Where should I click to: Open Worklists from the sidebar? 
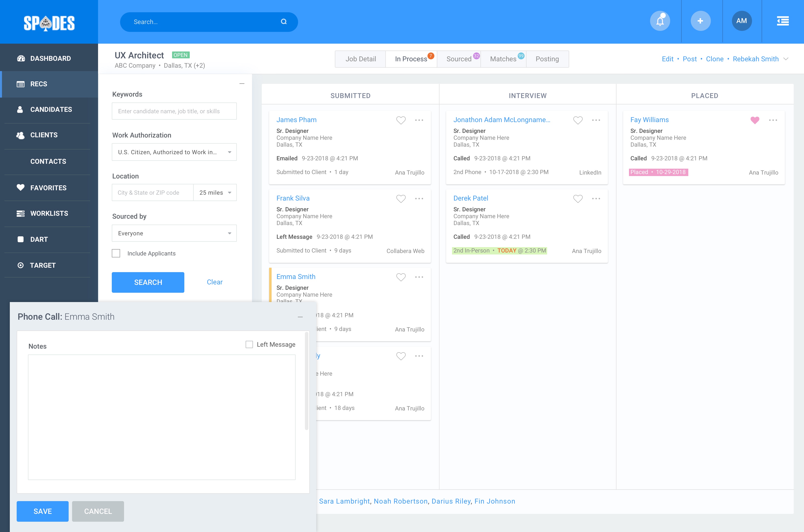[49, 213]
